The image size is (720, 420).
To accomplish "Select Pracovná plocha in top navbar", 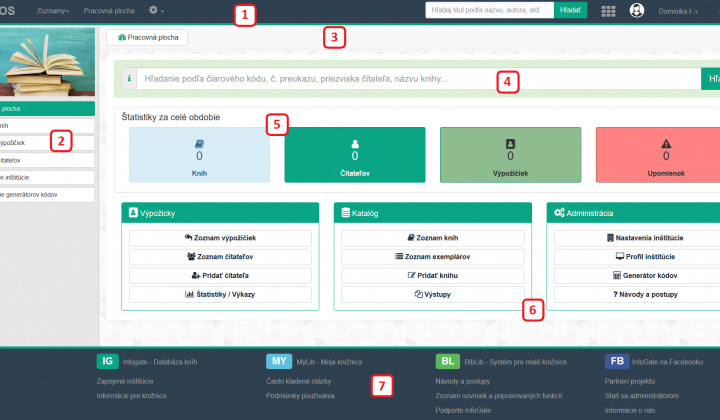I will (x=110, y=10).
